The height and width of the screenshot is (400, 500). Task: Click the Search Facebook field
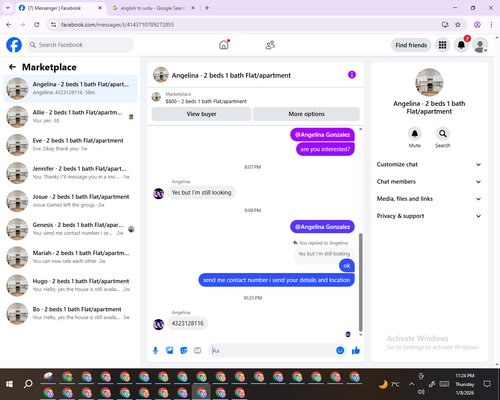[80, 45]
